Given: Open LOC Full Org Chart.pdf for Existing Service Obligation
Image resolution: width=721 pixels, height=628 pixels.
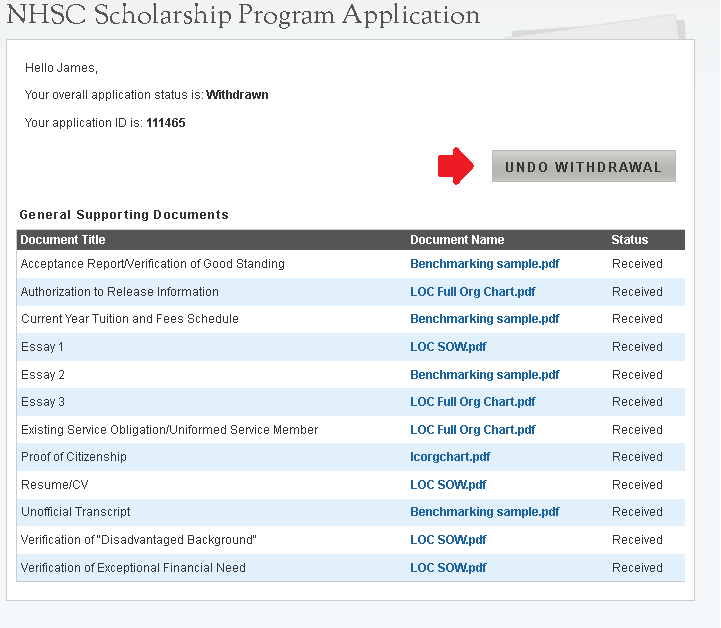Looking at the screenshot, I should coord(472,430).
